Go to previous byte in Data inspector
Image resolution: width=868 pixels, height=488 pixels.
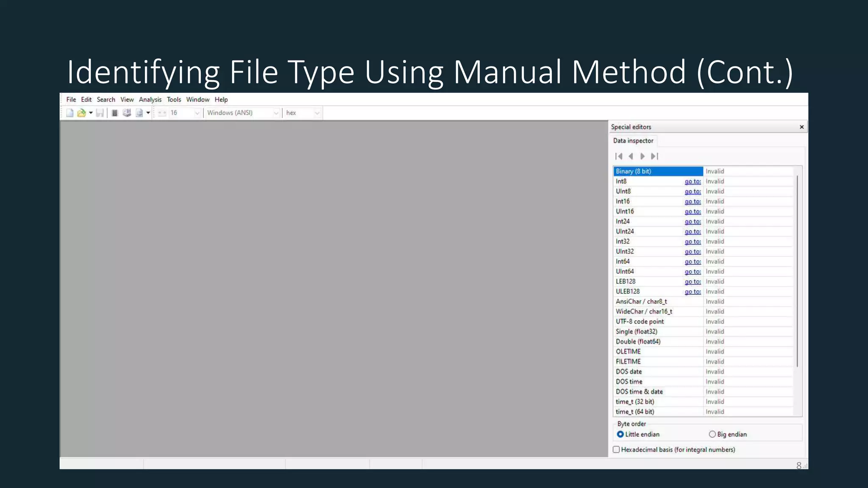631,156
